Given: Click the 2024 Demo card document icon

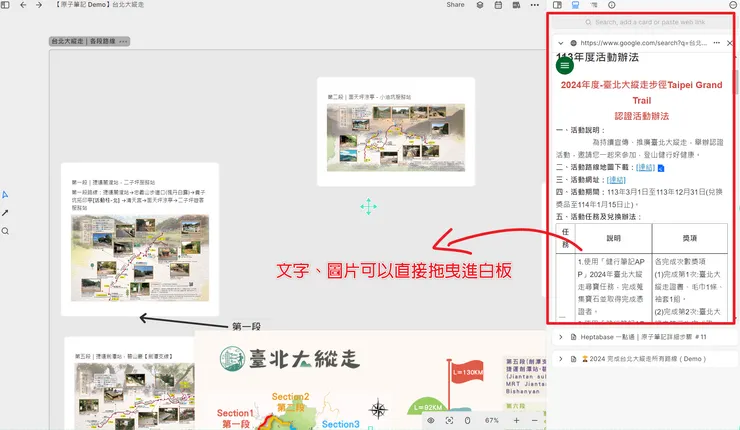Looking at the screenshot, I should tap(573, 359).
